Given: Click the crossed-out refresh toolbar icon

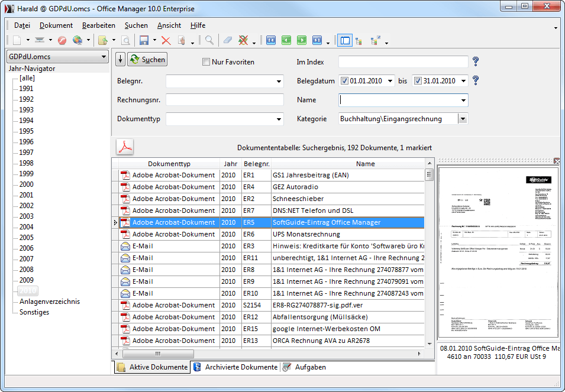Looking at the screenshot, I should click(x=244, y=40).
